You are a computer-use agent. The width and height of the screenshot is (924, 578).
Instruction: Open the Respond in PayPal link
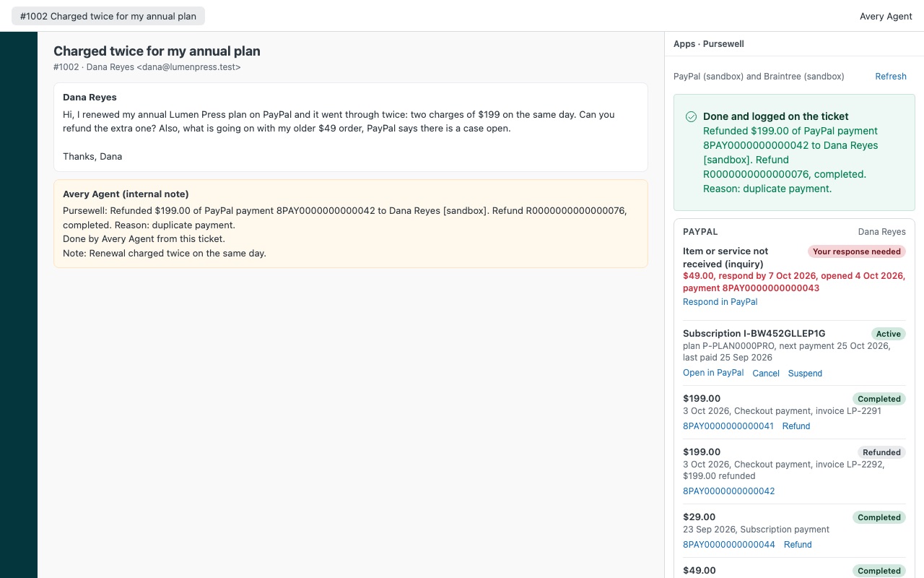click(x=720, y=302)
